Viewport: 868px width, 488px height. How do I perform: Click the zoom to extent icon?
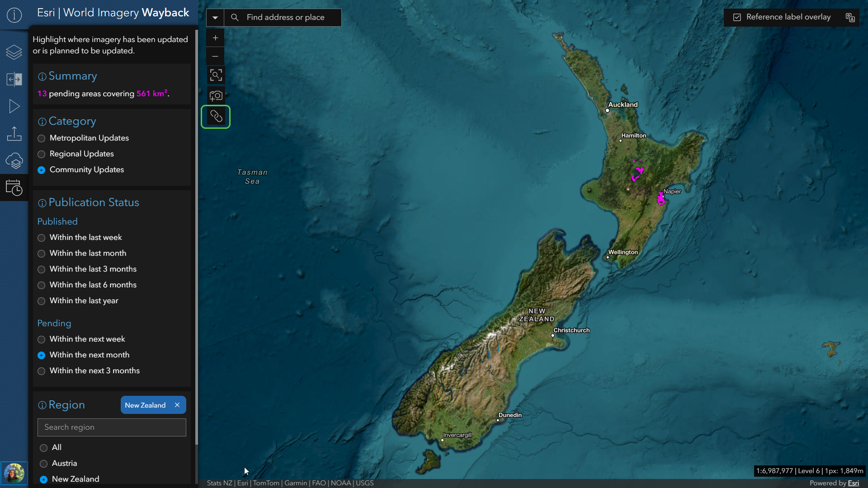[216, 75]
